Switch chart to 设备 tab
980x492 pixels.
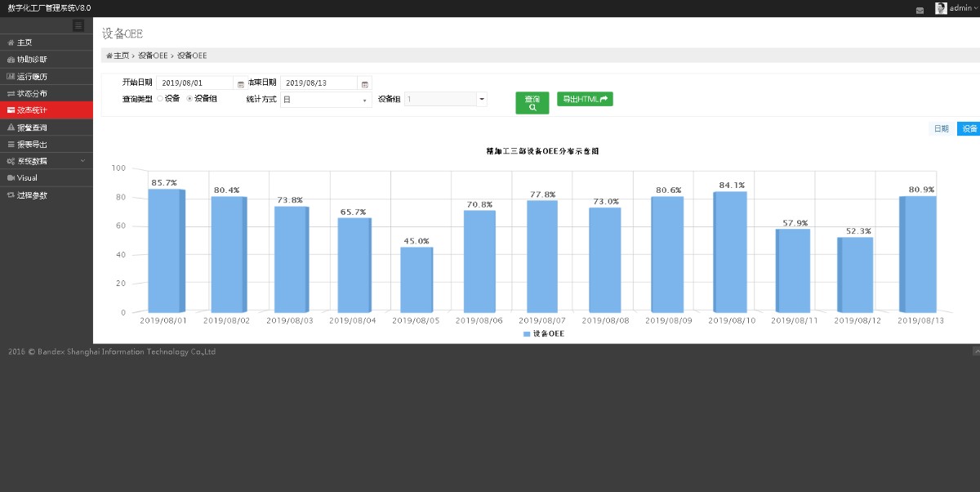point(969,129)
